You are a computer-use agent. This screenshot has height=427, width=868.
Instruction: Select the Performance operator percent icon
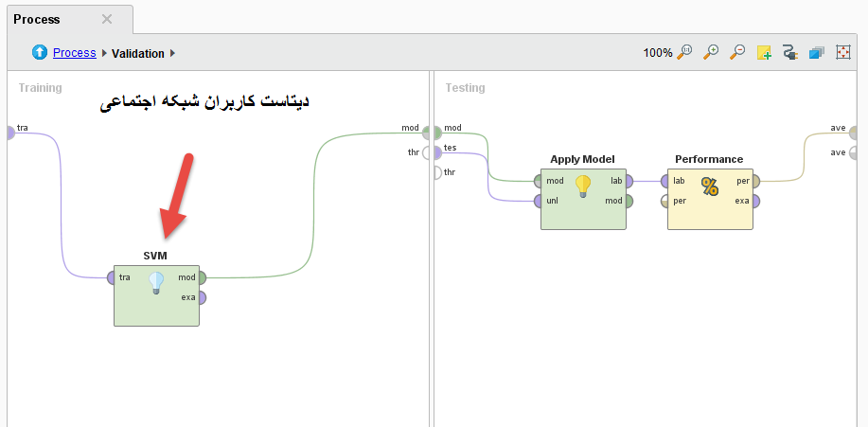tap(710, 186)
